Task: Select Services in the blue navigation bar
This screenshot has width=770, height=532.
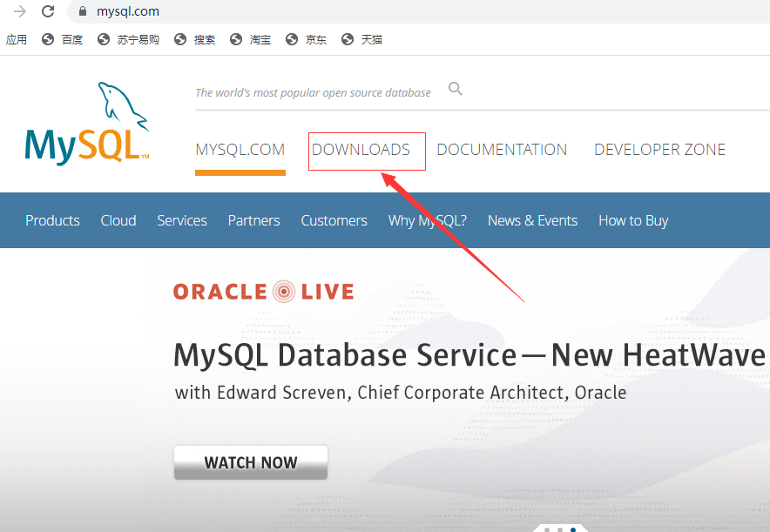Action: [182, 220]
